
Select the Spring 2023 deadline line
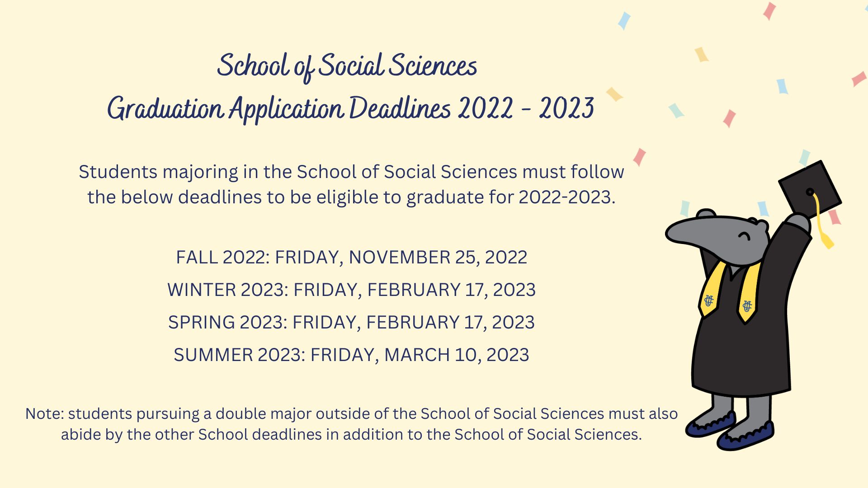tap(351, 322)
